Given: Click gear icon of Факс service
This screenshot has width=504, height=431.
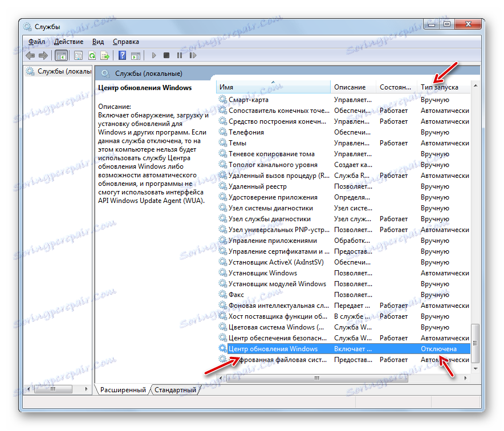Looking at the screenshot, I should coord(223,294).
